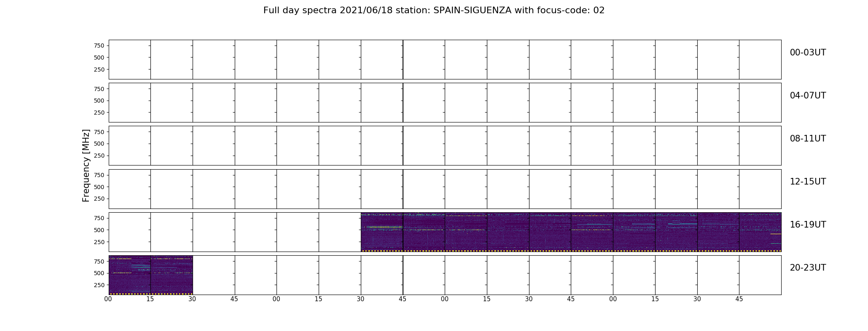The image size is (868, 331).
Task: Click the 250 tick in 20-23UT row
Action: [99, 285]
